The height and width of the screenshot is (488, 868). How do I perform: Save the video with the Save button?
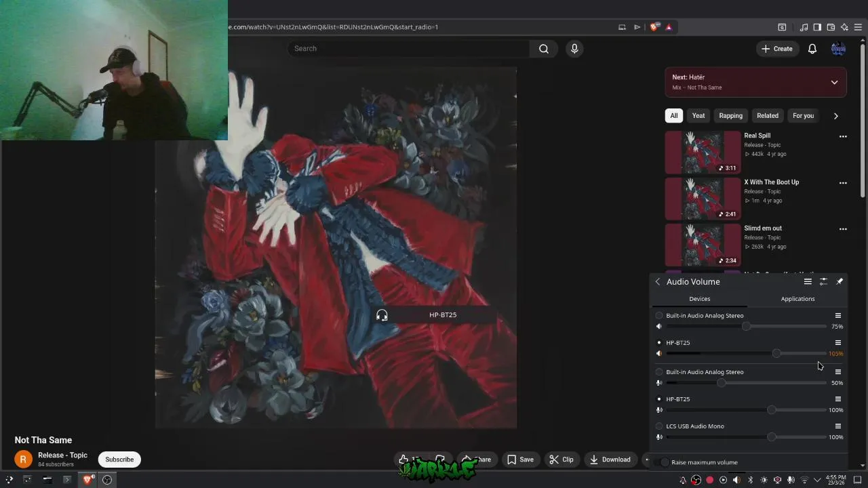[520, 460]
